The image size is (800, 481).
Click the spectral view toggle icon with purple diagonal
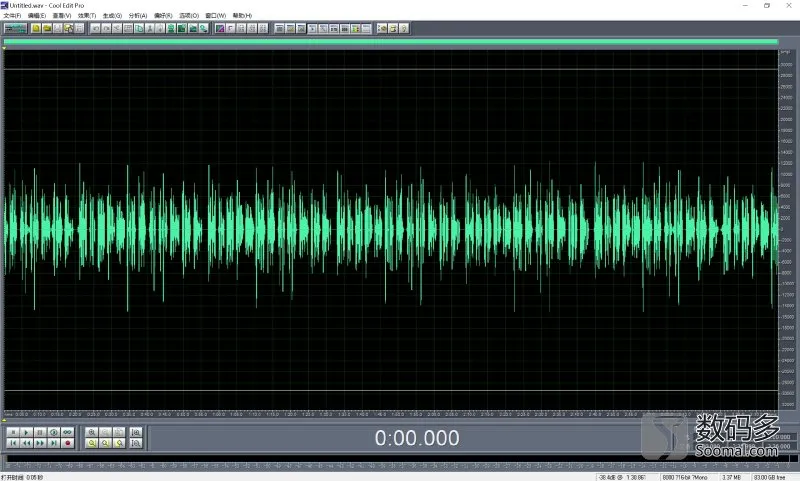(220, 29)
